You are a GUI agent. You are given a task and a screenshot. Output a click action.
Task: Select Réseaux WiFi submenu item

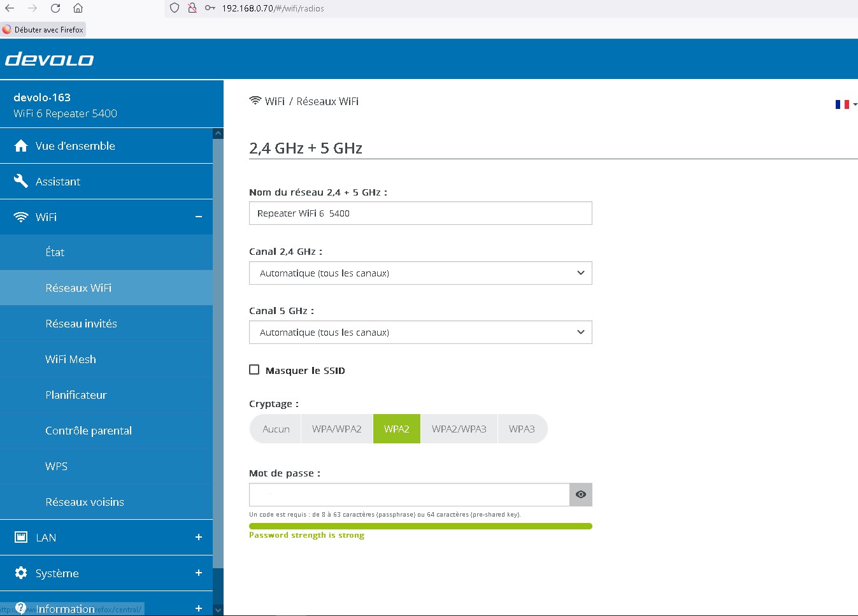point(106,288)
